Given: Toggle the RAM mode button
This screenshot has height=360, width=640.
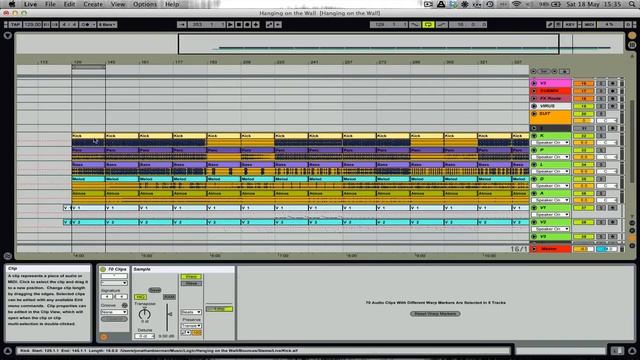Looking at the screenshot, I should point(169,297).
